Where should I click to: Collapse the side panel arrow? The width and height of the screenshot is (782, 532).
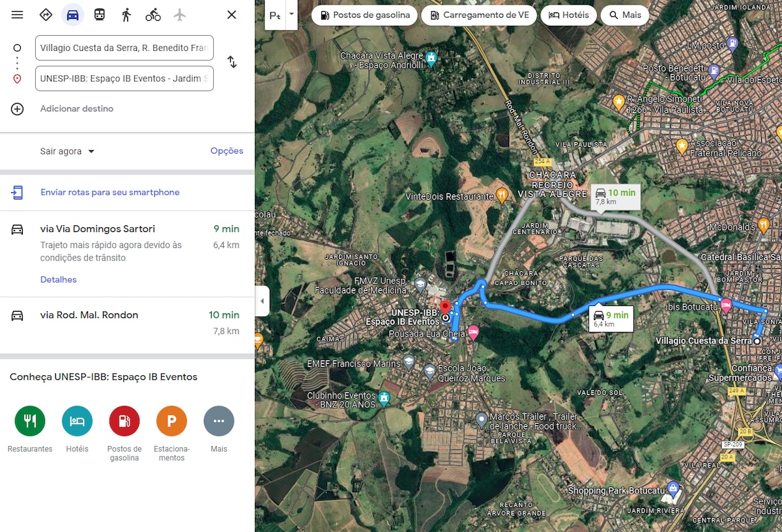click(x=262, y=301)
